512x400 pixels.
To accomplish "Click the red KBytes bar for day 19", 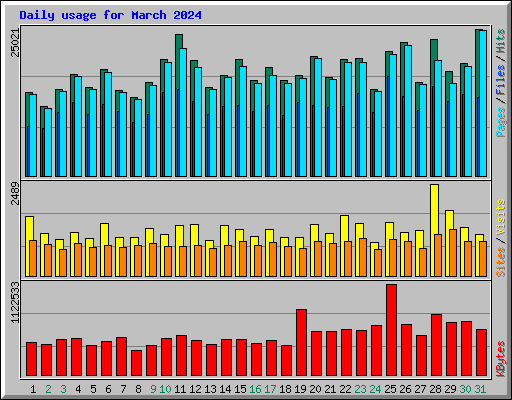I will coord(301,343).
